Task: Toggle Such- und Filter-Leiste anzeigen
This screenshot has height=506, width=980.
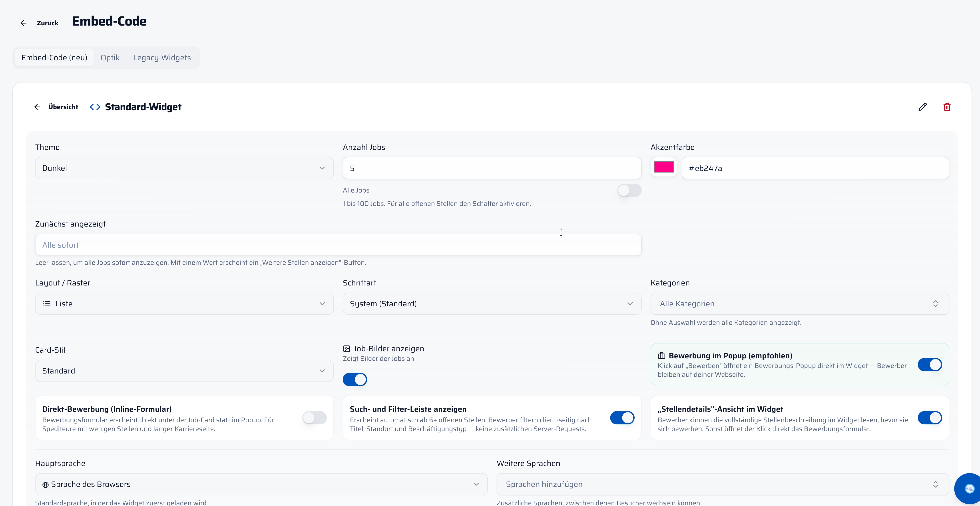Action: 622,418
